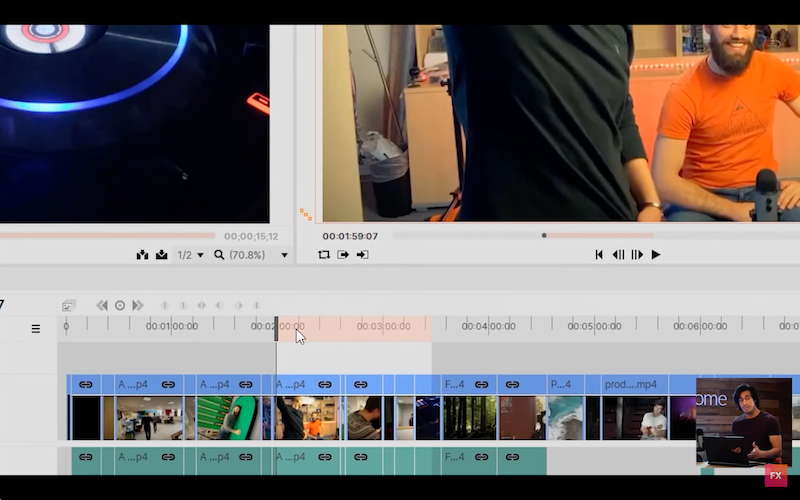Click the orange dotted corner handle of program monitor
The image size is (800, 500).
pyautogui.click(x=306, y=214)
